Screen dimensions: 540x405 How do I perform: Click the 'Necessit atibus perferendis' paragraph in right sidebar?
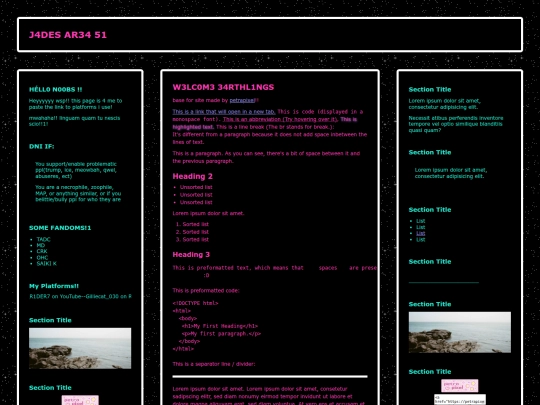pos(456,124)
